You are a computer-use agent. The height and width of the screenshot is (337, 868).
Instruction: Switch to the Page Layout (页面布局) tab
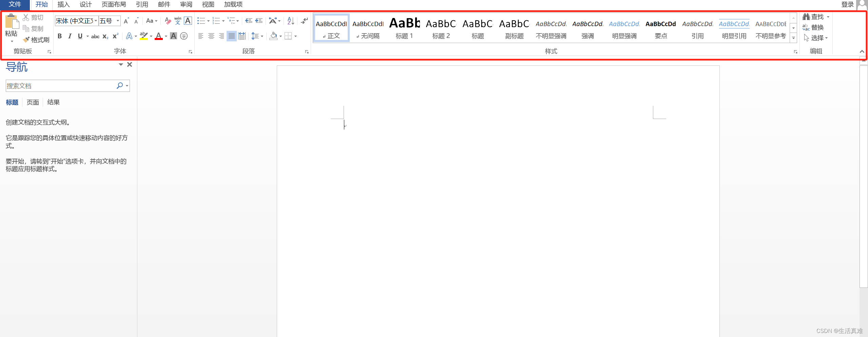114,4
